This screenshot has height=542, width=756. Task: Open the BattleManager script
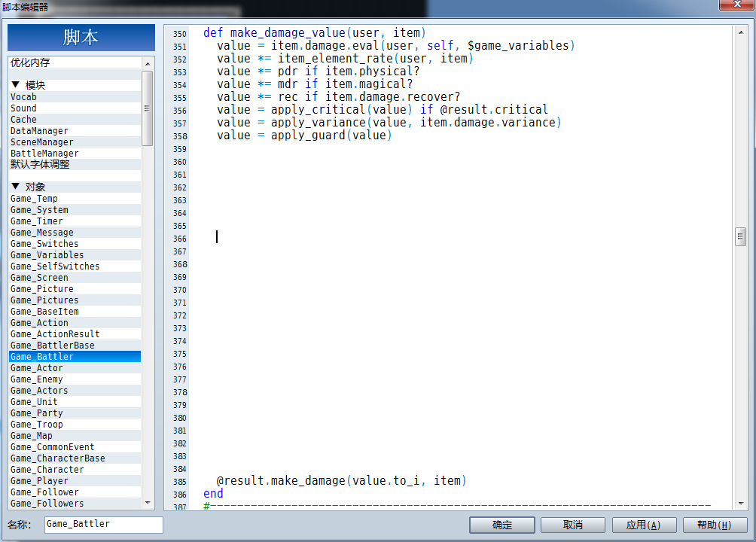click(75, 154)
